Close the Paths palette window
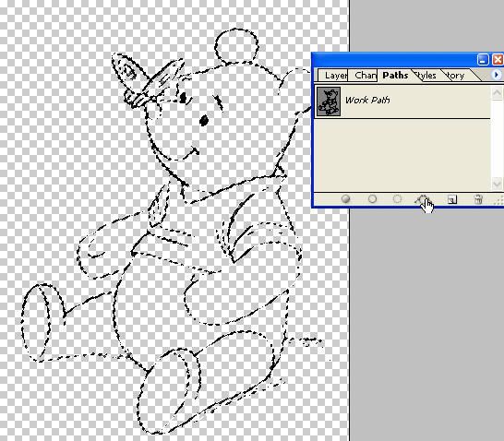Image resolution: width=504 pixels, height=441 pixels. pos(498,59)
